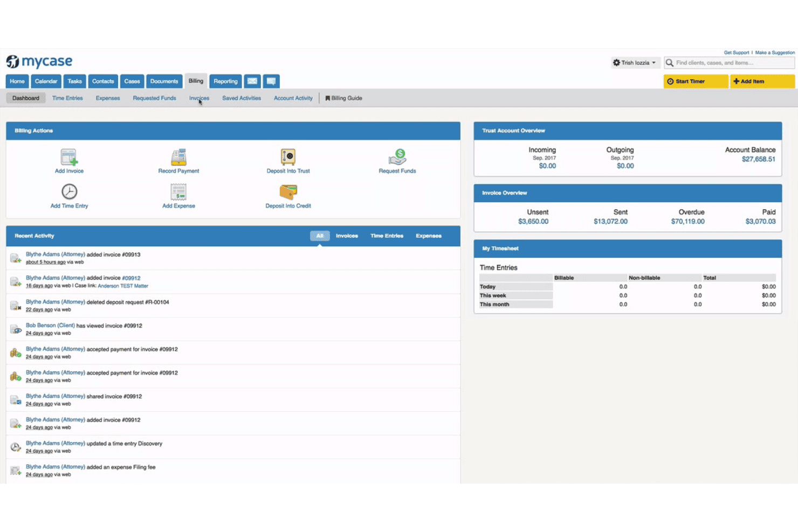Image resolution: width=798 pixels, height=532 pixels.
Task: Filter recent activity by Invoices
Action: click(x=347, y=236)
